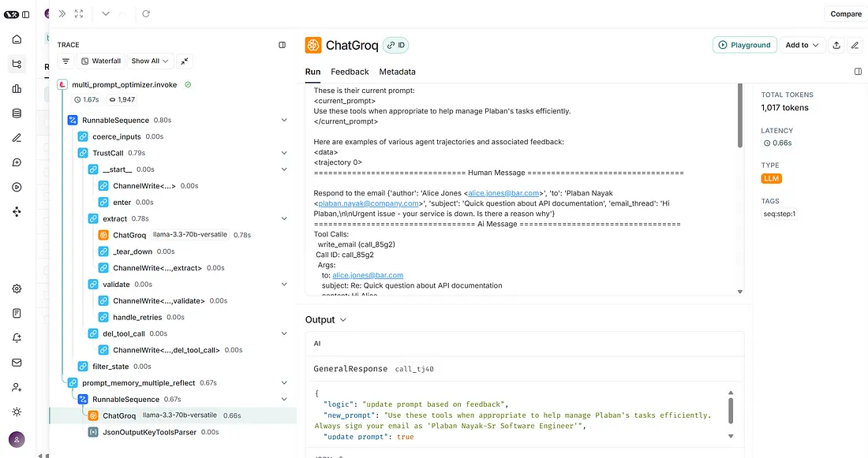
Task: Open notifications bell in sidebar
Action: pos(17,338)
